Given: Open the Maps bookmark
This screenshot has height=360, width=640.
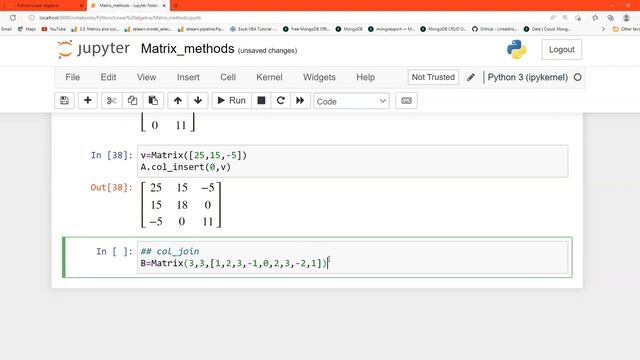Looking at the screenshot, I should coord(27,29).
